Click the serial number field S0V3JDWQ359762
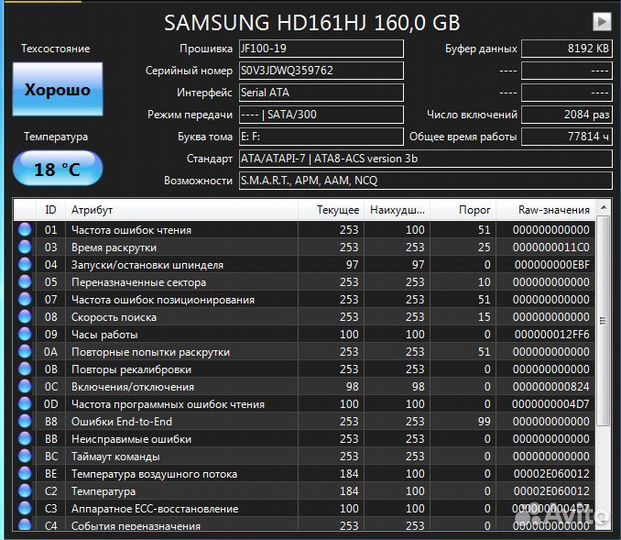Screen dimensions: 621x540 (321, 71)
